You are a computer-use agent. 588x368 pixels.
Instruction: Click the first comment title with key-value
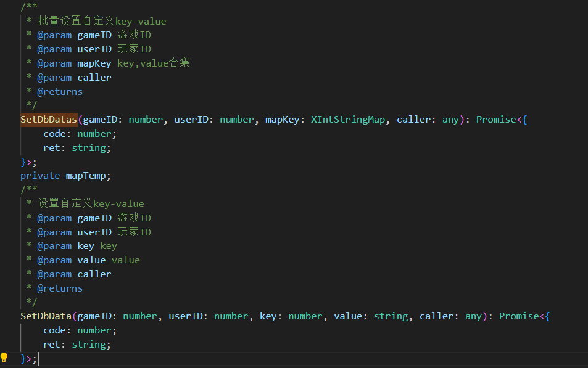coord(102,21)
